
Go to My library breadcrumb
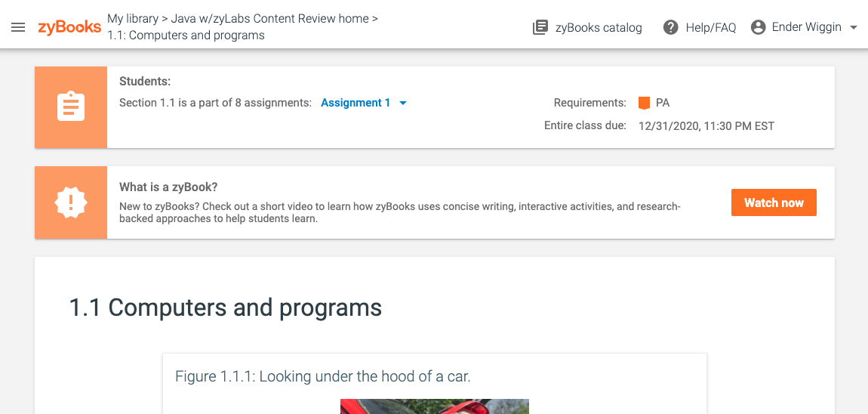point(133,18)
